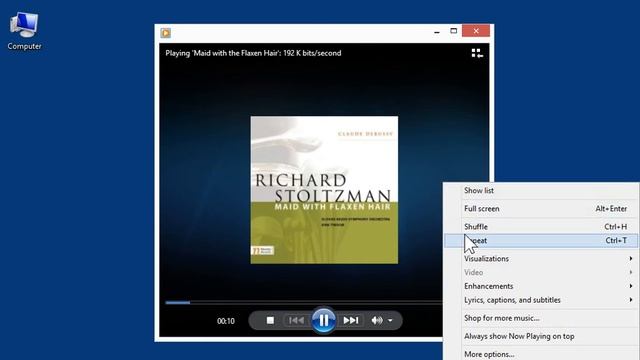Toggle Shuffle in the context menu
Viewport: 640px width, 360px height.
541,227
